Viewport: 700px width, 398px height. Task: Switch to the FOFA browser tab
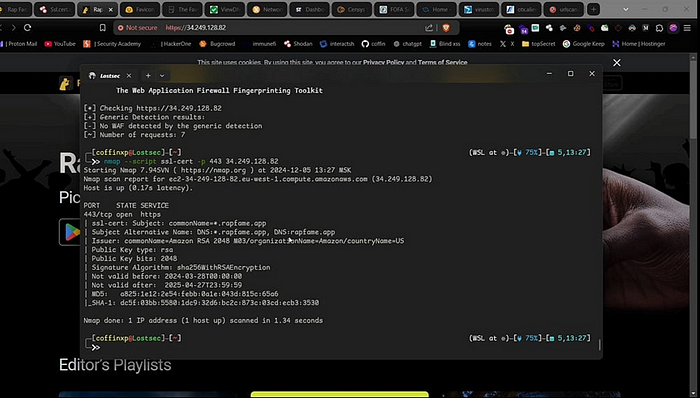click(394, 9)
